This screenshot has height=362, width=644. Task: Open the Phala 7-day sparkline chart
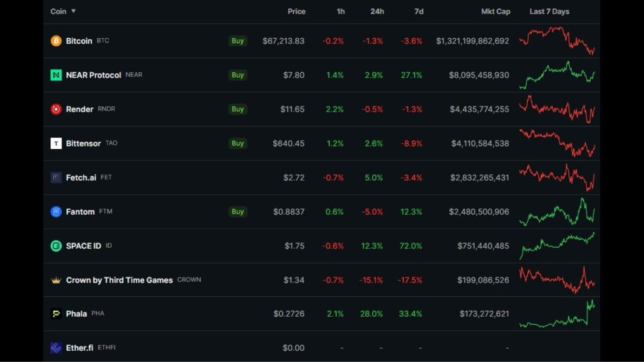point(557,314)
